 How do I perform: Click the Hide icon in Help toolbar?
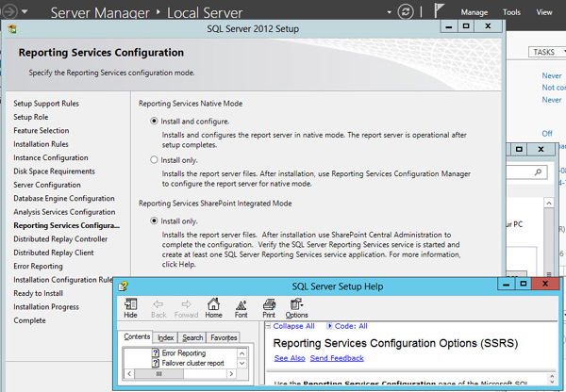pyautogui.click(x=130, y=308)
